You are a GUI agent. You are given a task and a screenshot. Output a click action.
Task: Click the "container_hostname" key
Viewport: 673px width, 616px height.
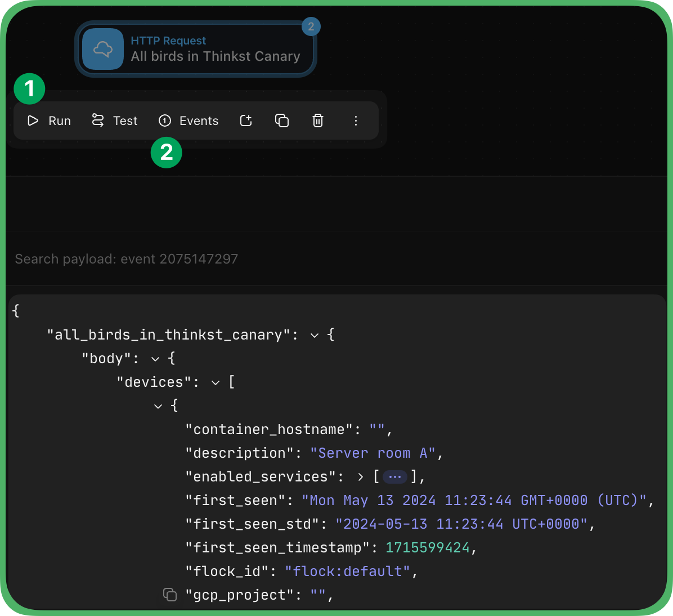(x=269, y=430)
